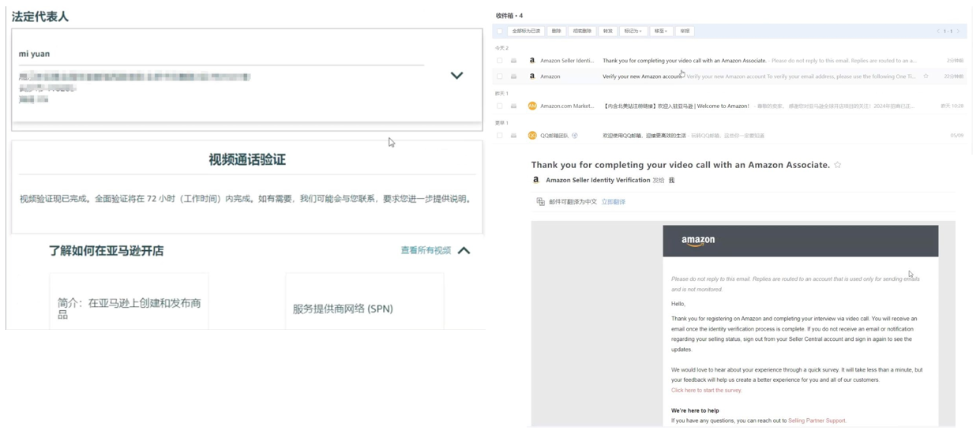Click 查看所有视频 link
980x445 pixels.
[x=426, y=251]
